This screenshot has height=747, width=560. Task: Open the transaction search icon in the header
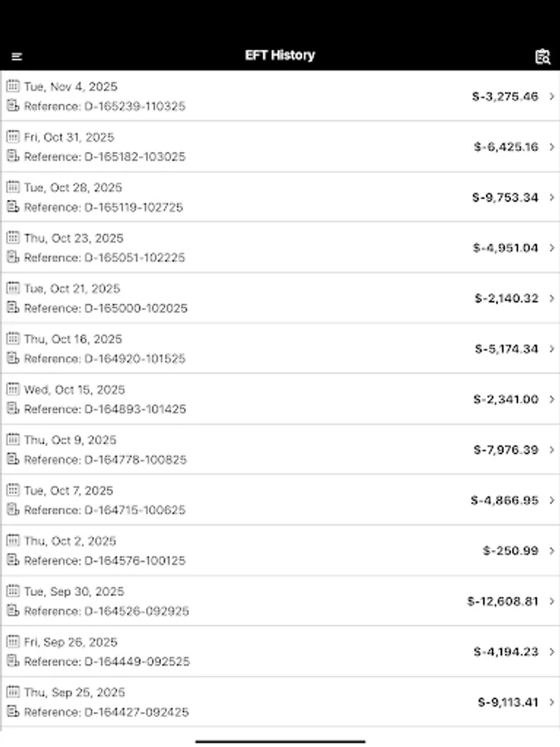[543, 56]
